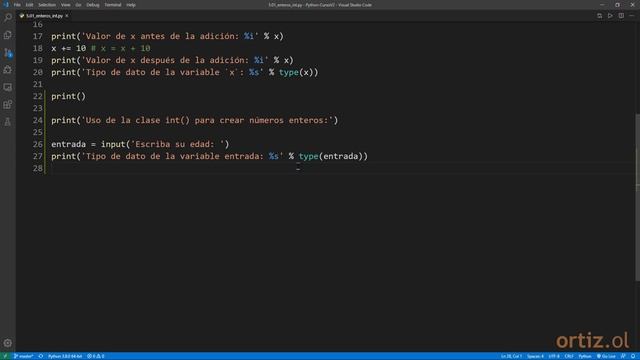Click 'type(x)' on line 20

click(x=296, y=73)
